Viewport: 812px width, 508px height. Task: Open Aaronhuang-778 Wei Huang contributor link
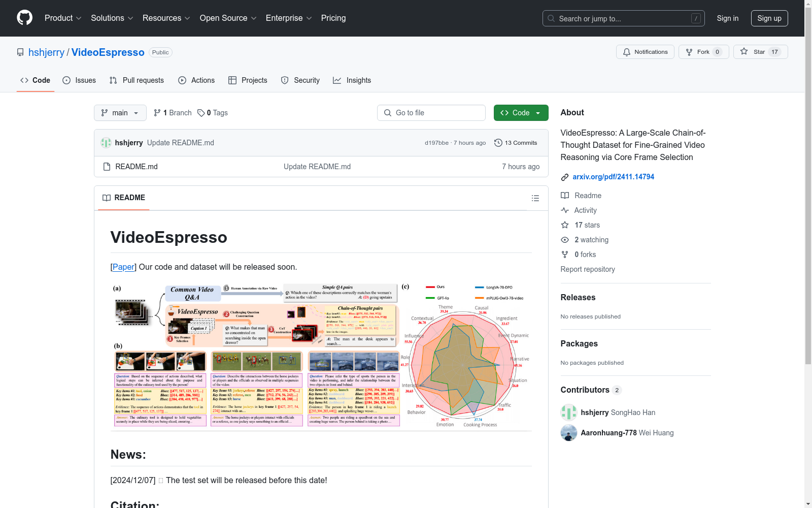click(x=627, y=433)
